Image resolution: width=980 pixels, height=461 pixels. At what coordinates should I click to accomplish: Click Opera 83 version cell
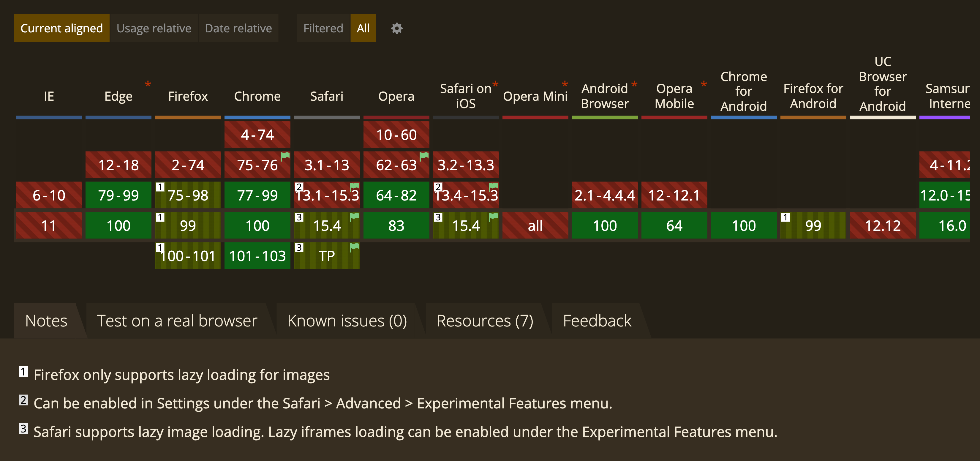tap(396, 225)
